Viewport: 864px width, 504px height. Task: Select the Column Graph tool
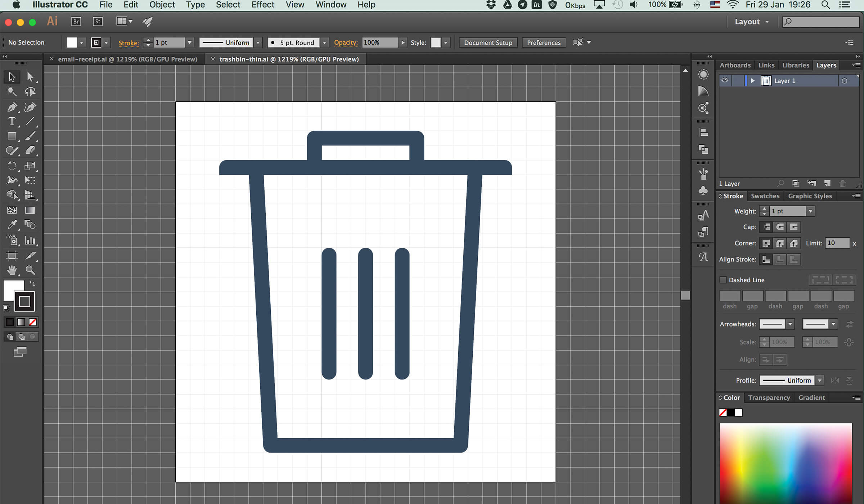30,240
